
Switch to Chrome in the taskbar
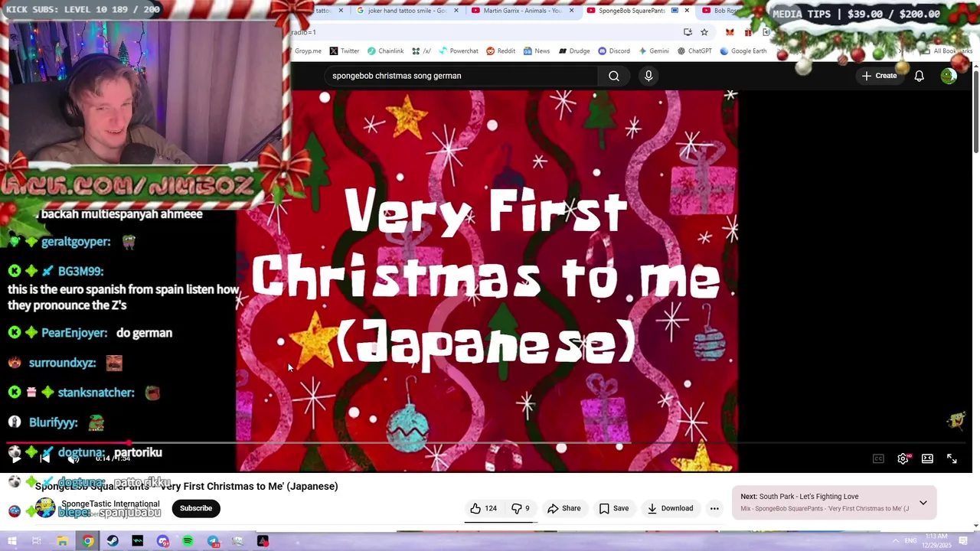coord(88,541)
